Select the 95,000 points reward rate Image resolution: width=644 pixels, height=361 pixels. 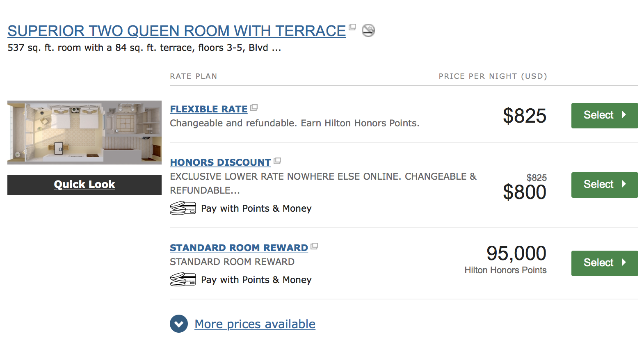click(605, 263)
